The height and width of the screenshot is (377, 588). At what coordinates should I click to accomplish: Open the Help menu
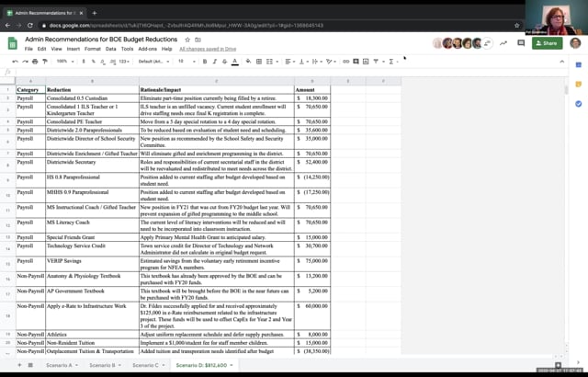point(166,49)
